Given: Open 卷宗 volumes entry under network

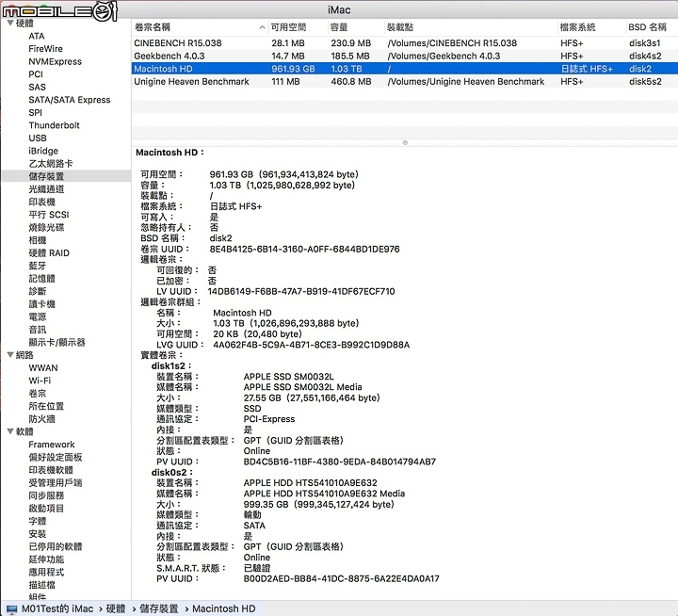Looking at the screenshot, I should click(x=37, y=393).
